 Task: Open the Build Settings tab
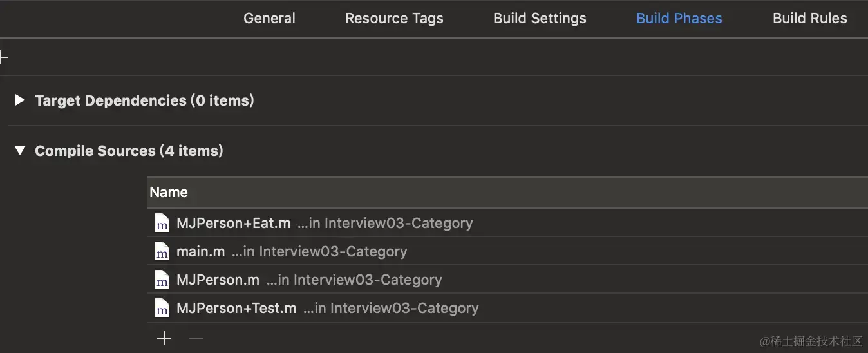(540, 19)
